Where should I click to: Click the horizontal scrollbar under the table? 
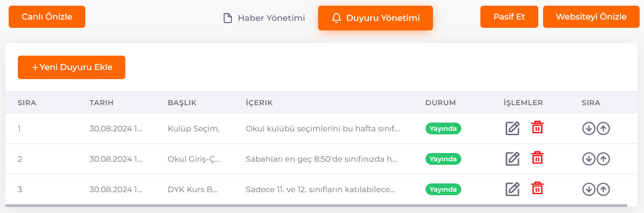click(x=316, y=206)
